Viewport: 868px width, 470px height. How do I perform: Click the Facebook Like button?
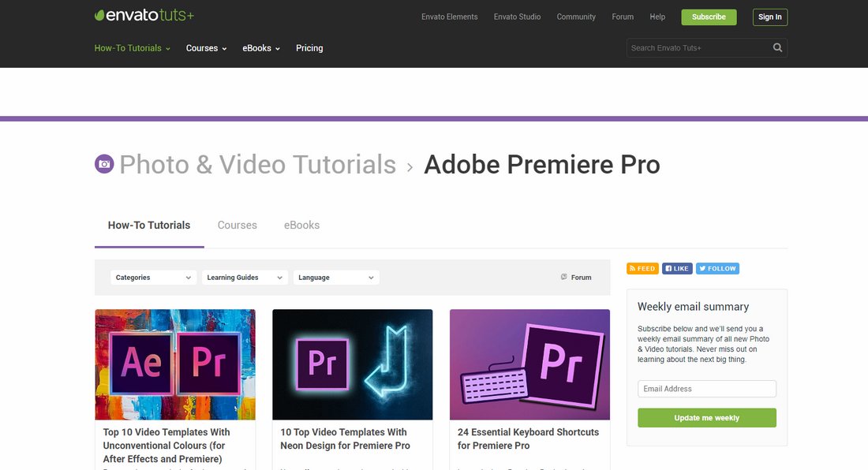[x=677, y=268]
